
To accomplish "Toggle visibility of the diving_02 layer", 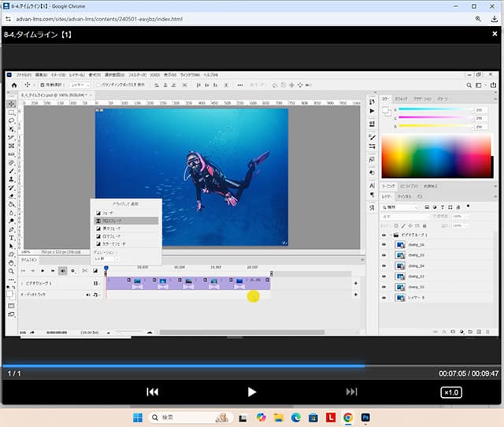I will (384, 287).
